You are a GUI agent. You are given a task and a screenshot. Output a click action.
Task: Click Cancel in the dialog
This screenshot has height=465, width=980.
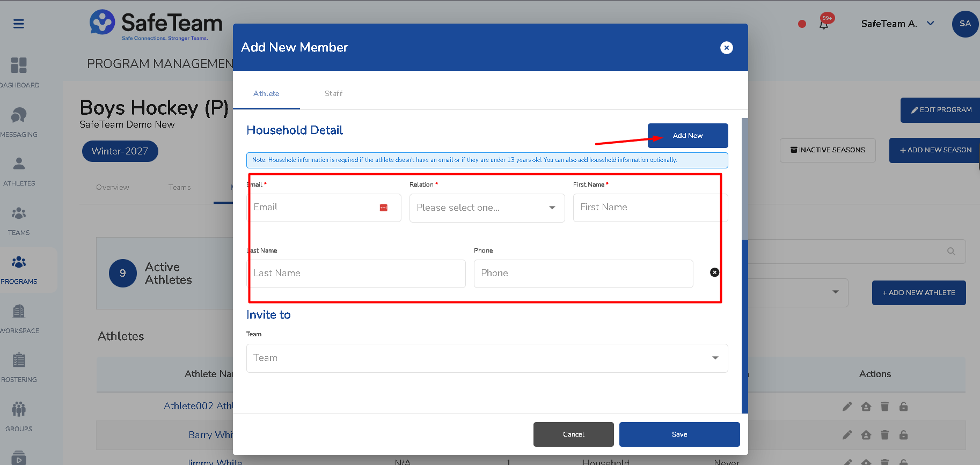tap(573, 434)
